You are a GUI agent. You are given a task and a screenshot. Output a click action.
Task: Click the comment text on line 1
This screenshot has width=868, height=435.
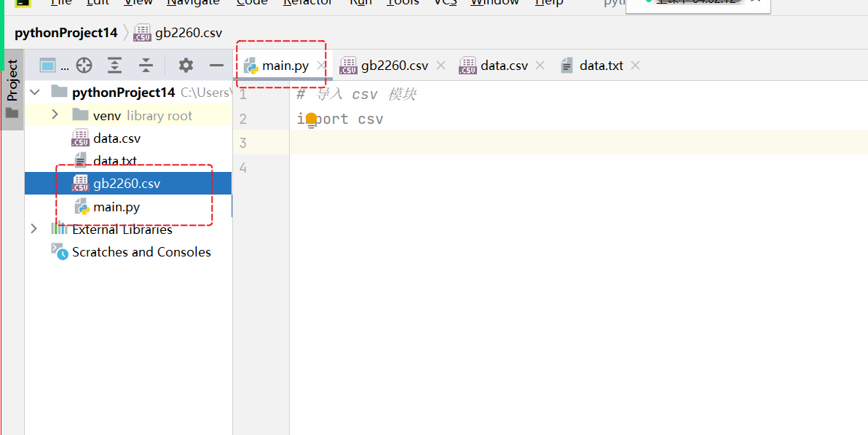tap(357, 95)
